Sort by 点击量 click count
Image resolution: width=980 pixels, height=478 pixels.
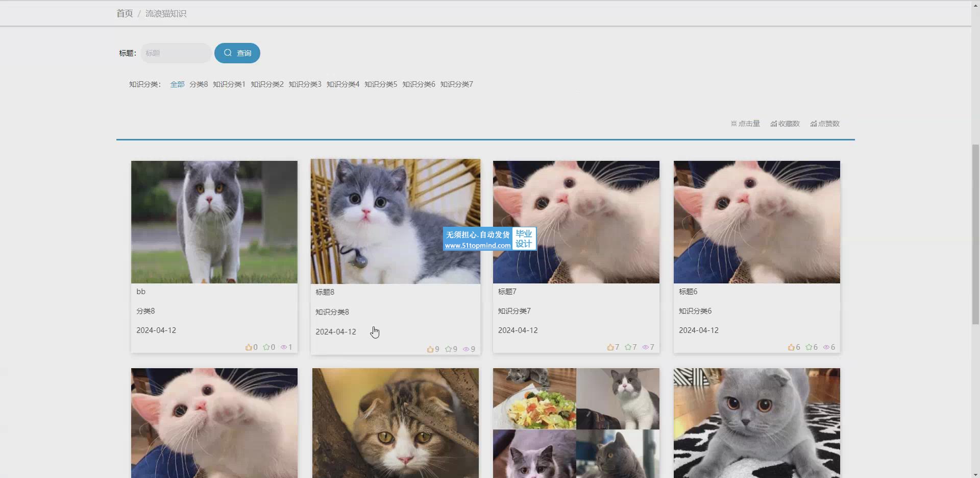745,124
